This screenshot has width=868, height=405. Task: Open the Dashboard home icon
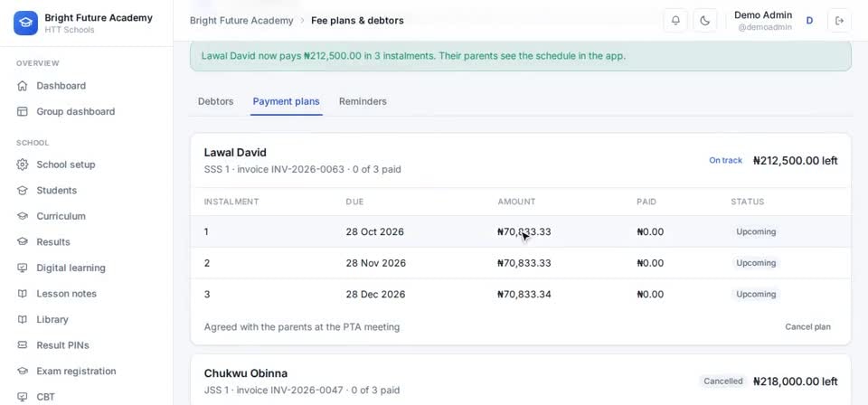(x=22, y=86)
